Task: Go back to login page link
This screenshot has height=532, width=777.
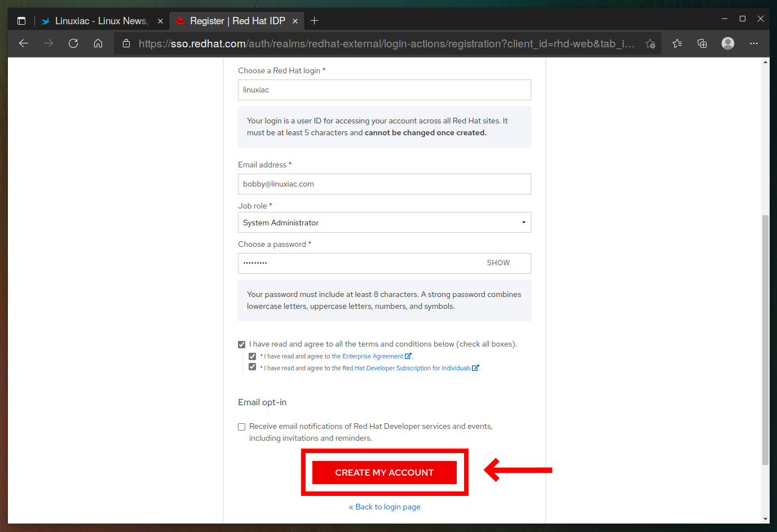Action: [385, 507]
